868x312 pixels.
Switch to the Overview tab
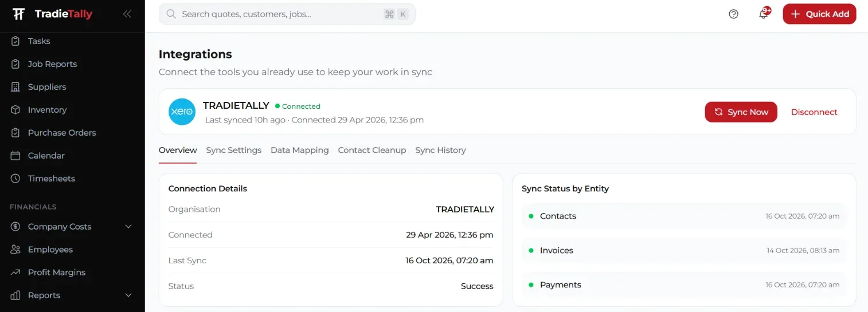pos(178,150)
